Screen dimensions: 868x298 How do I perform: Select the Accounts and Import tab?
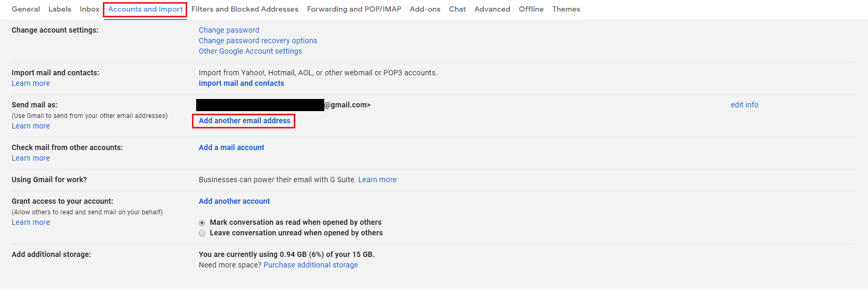[146, 9]
